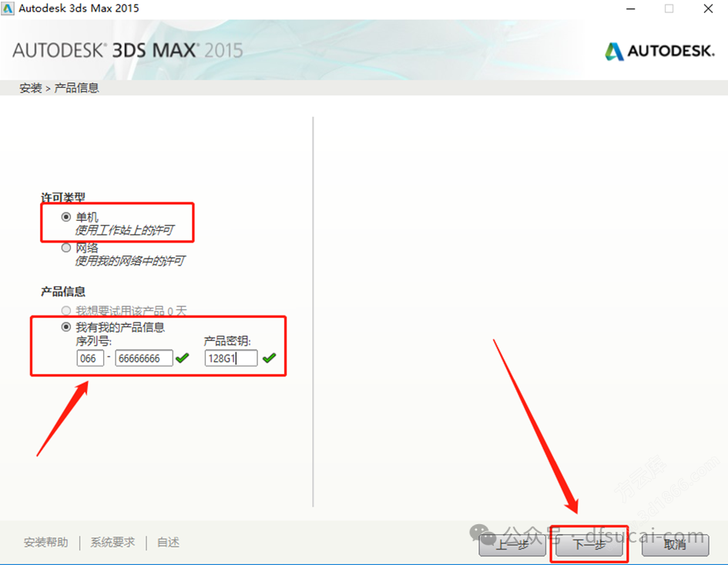Image resolution: width=728 pixels, height=565 pixels.
Task: Open the 系统要求 system requirements link
Action: (x=112, y=542)
